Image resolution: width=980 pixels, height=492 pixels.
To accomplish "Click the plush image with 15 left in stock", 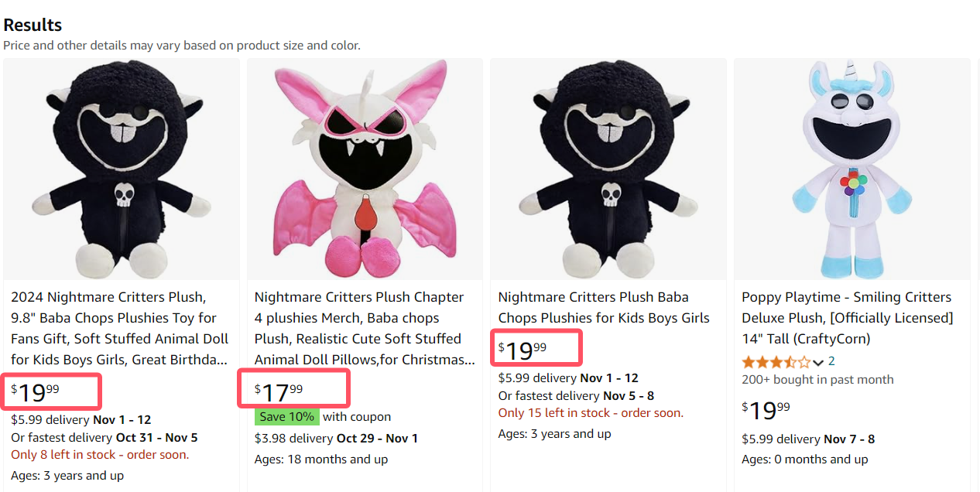I will coord(608,169).
